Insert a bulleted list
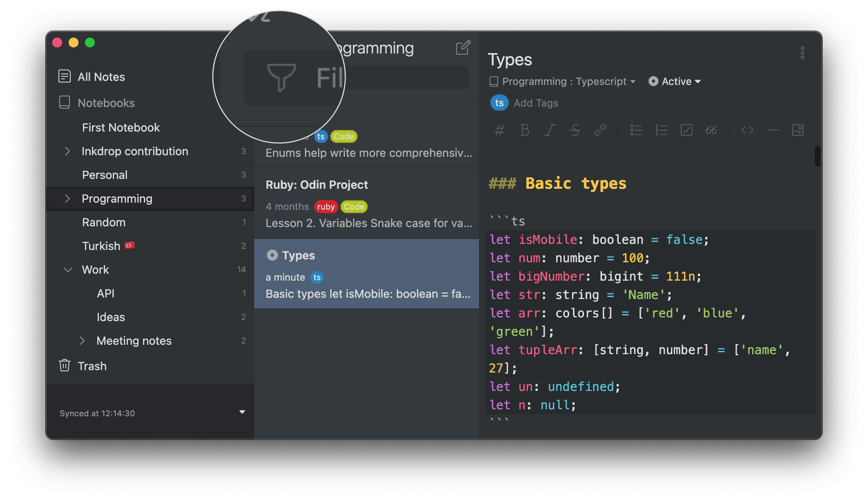Image resolution: width=868 pixels, height=500 pixels. point(636,130)
